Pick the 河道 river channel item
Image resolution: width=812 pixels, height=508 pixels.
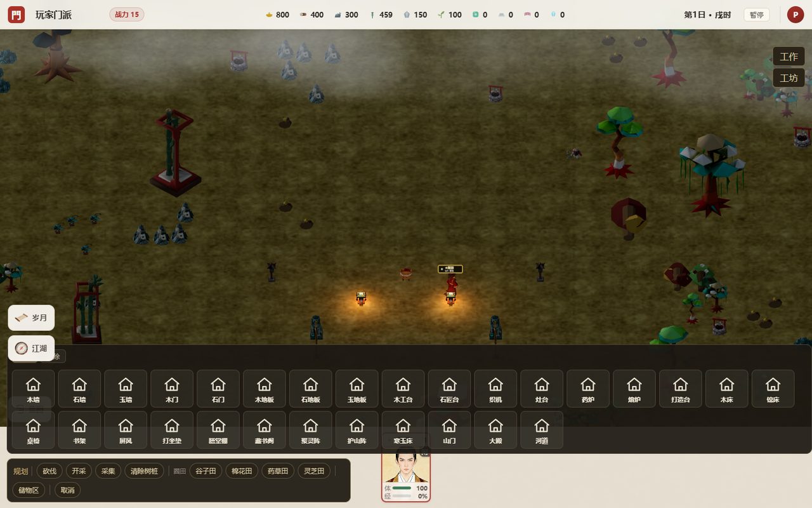[542, 430]
